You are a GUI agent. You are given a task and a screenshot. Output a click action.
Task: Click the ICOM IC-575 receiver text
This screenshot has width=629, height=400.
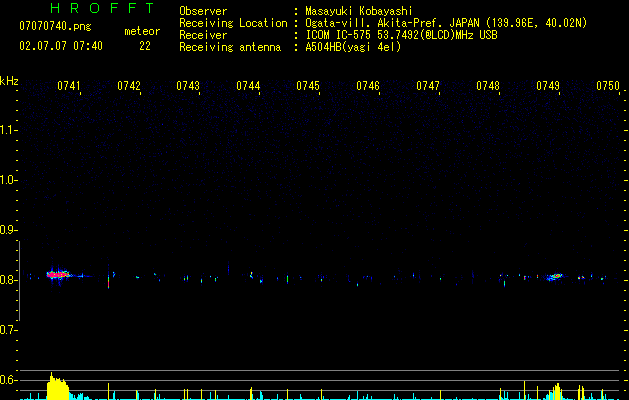click(x=401, y=35)
